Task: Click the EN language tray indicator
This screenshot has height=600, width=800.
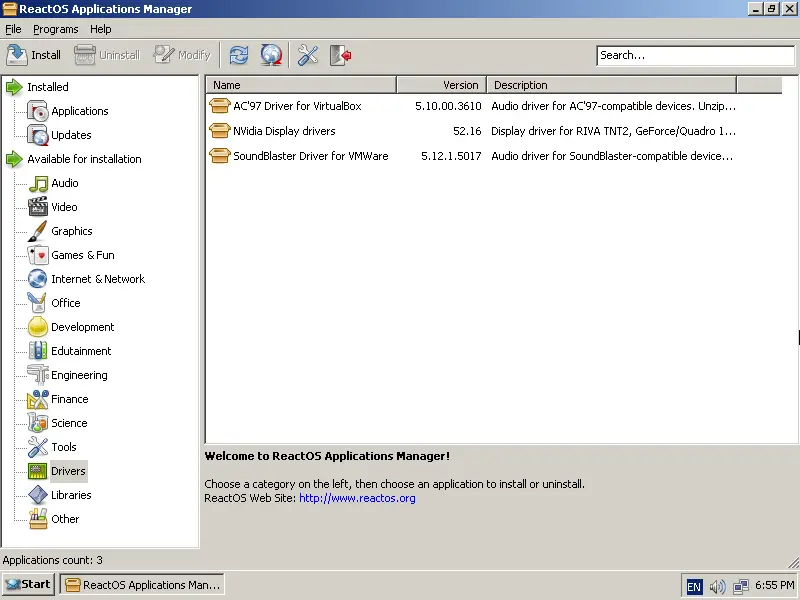Action: click(694, 586)
